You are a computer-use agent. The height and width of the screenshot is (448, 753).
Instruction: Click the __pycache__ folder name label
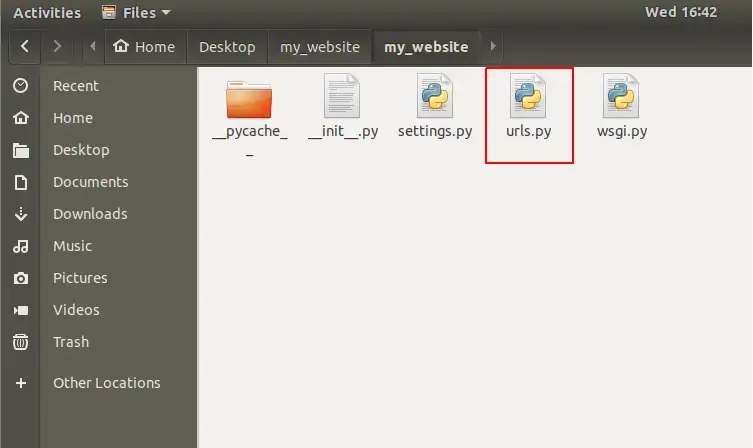[x=249, y=140]
